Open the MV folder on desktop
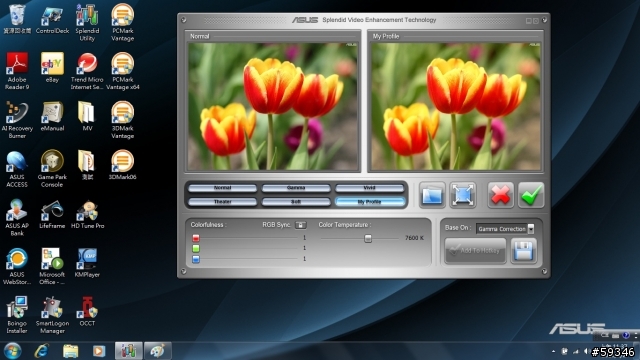This screenshot has width=640, height=360. [x=87, y=116]
